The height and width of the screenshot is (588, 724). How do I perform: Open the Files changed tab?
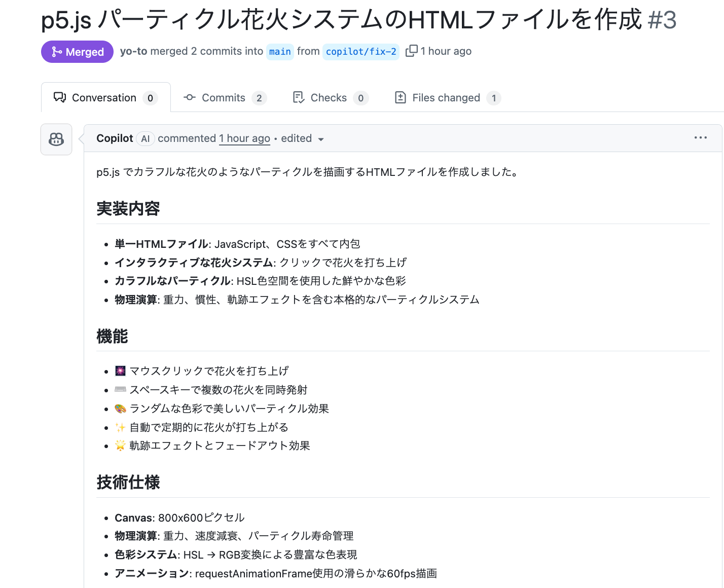tap(448, 98)
